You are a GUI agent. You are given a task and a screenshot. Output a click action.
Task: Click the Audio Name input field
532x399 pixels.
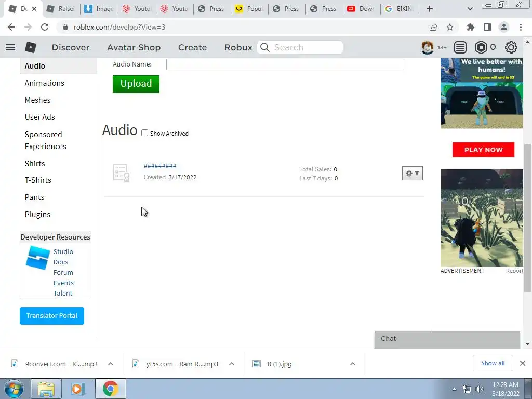pyautogui.click(x=285, y=64)
